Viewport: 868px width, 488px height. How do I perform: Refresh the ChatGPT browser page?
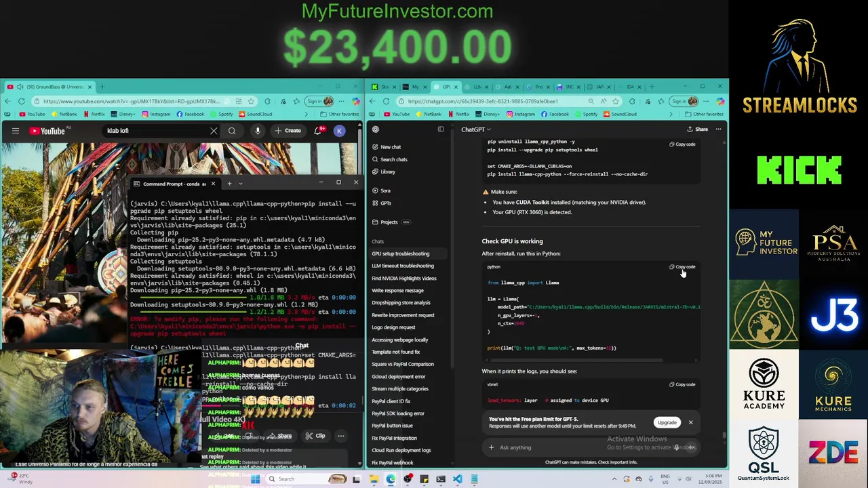tap(386, 101)
